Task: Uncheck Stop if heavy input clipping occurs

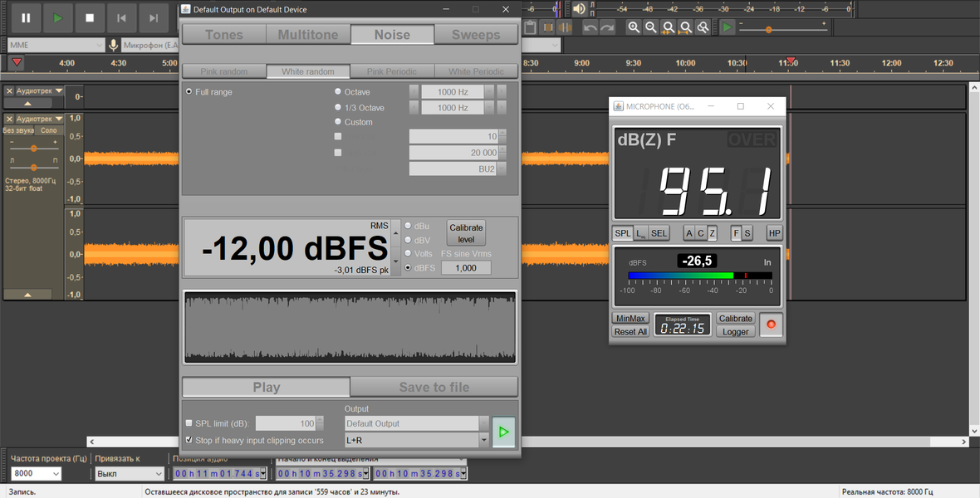Action: 189,440
